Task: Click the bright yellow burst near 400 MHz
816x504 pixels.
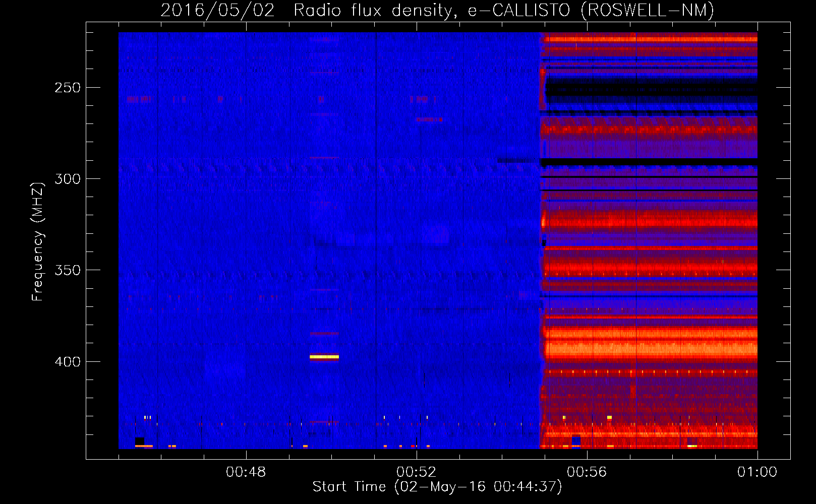Action: click(324, 357)
